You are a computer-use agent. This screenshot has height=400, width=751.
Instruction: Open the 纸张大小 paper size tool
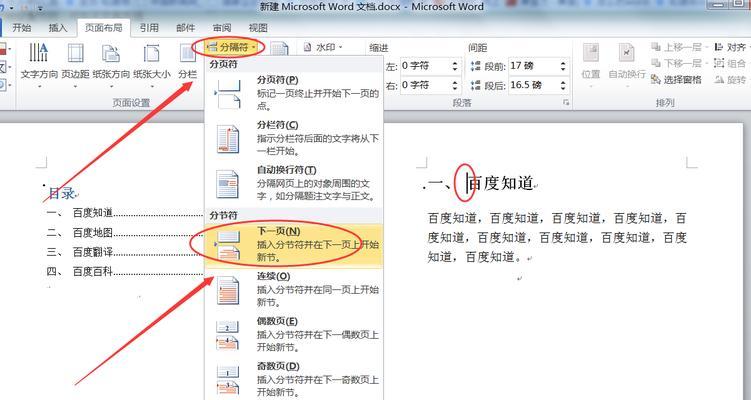[151, 62]
